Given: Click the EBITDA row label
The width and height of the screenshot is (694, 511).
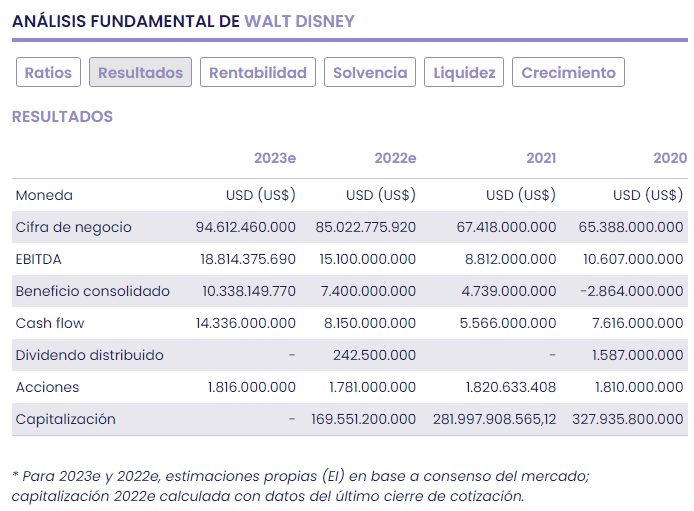Looking at the screenshot, I should pyautogui.click(x=38, y=259).
